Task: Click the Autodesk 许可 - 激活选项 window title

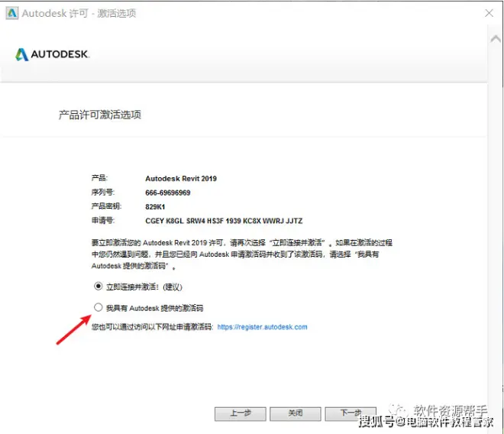Action: pyautogui.click(x=79, y=14)
